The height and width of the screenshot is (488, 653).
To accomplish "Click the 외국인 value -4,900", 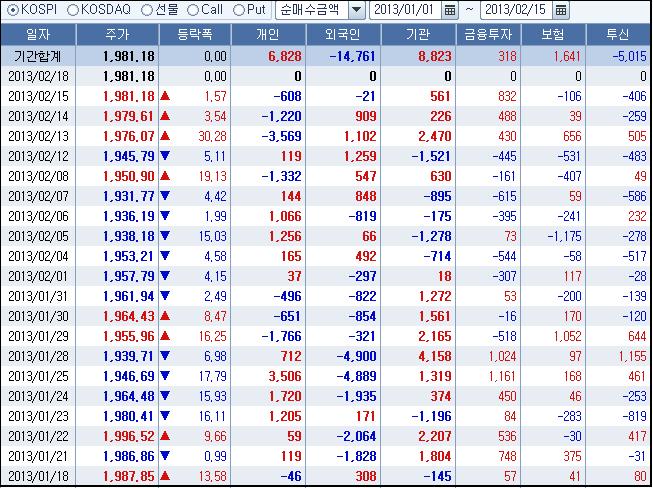I will click(x=356, y=356).
